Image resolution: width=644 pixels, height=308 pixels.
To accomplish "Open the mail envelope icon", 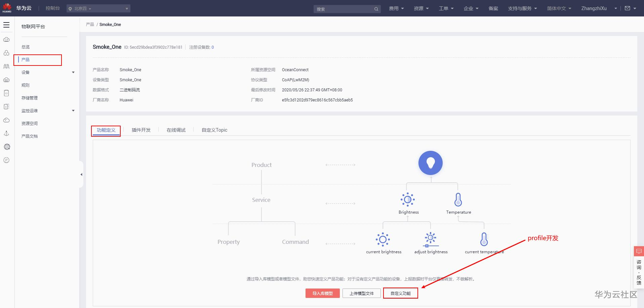I will click(627, 8).
